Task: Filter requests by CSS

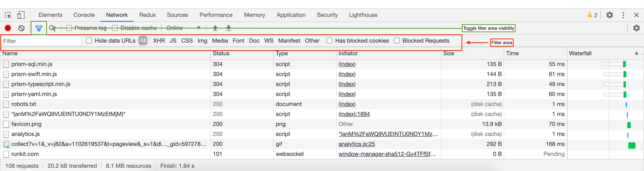Action: (x=187, y=41)
